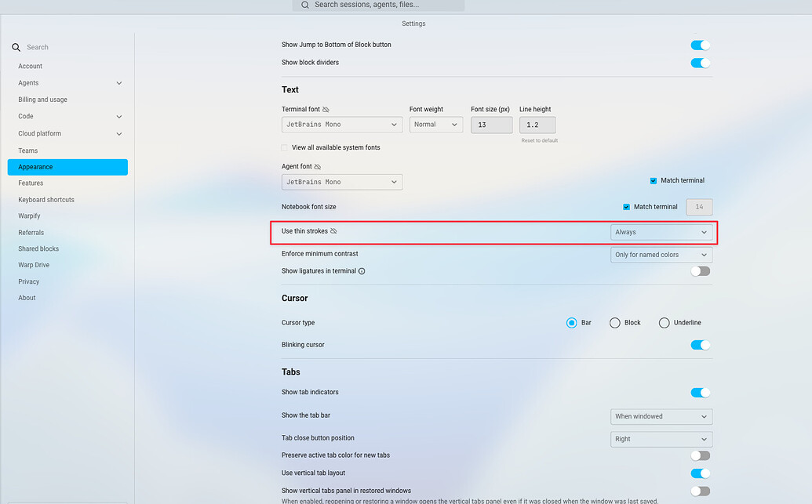Enable Preserve active tab color for new tabs

coord(700,456)
